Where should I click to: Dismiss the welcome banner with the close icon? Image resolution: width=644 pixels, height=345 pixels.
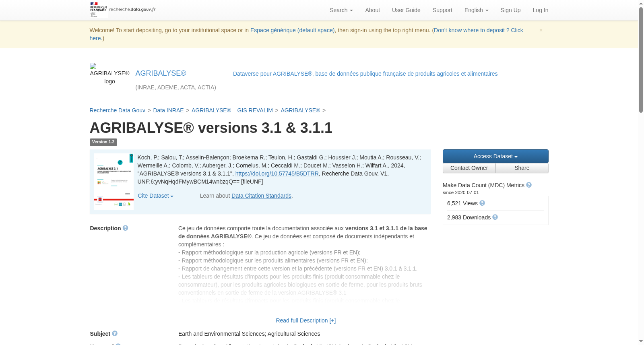click(541, 30)
